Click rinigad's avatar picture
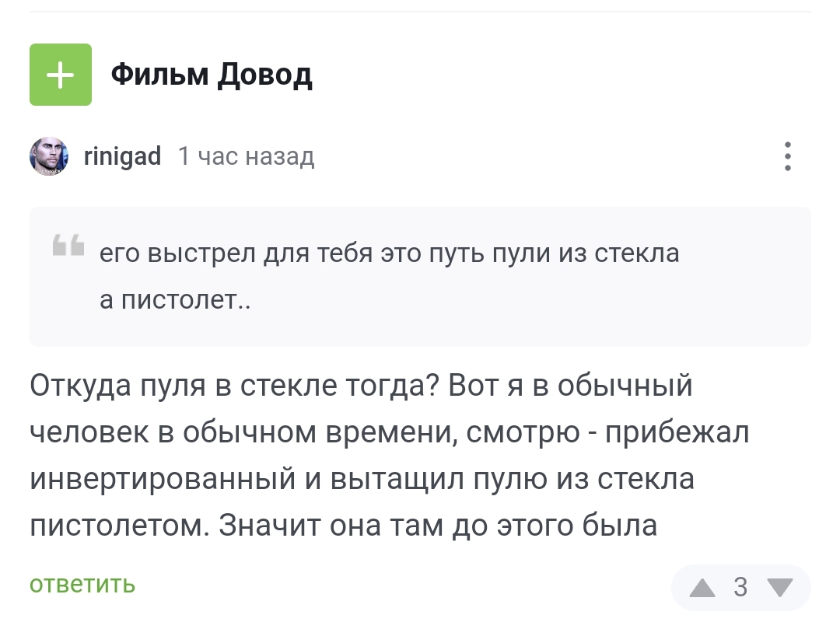 [x=50, y=157]
